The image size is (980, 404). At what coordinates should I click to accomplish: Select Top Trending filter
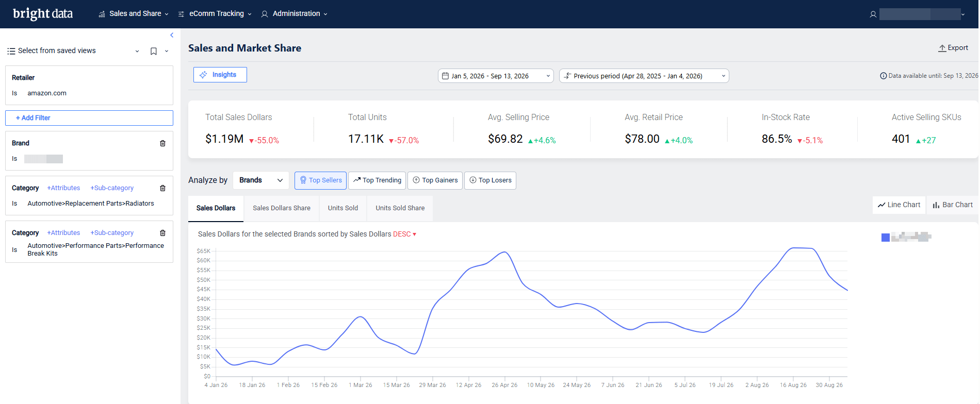pyautogui.click(x=377, y=180)
